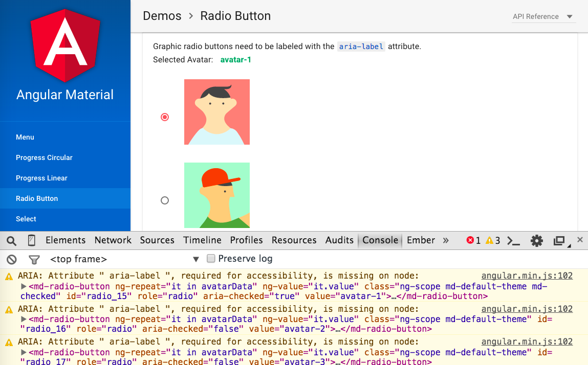Click the red-capped avatar thumbnail
Image resolution: width=588 pixels, height=365 pixels.
pos(216,195)
